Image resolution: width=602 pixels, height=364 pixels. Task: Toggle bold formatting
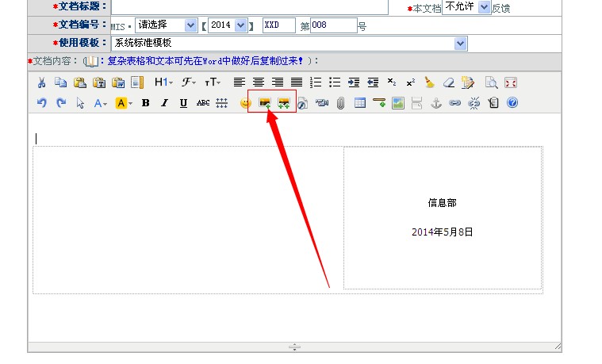(x=145, y=102)
